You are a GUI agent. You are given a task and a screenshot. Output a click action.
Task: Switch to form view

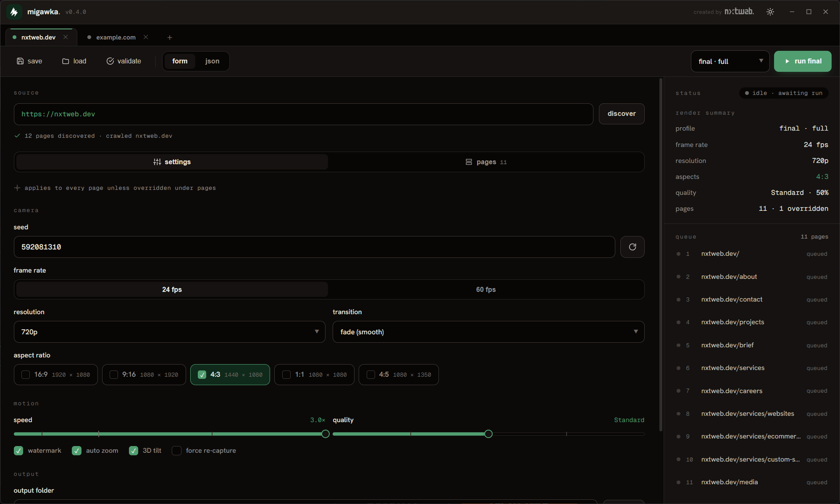tap(180, 61)
